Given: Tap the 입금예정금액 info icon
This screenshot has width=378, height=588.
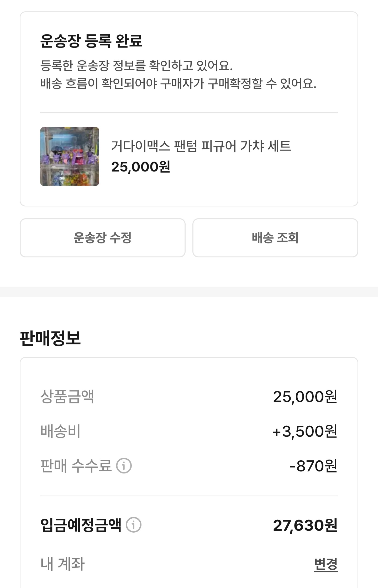Looking at the screenshot, I should click(x=134, y=525).
